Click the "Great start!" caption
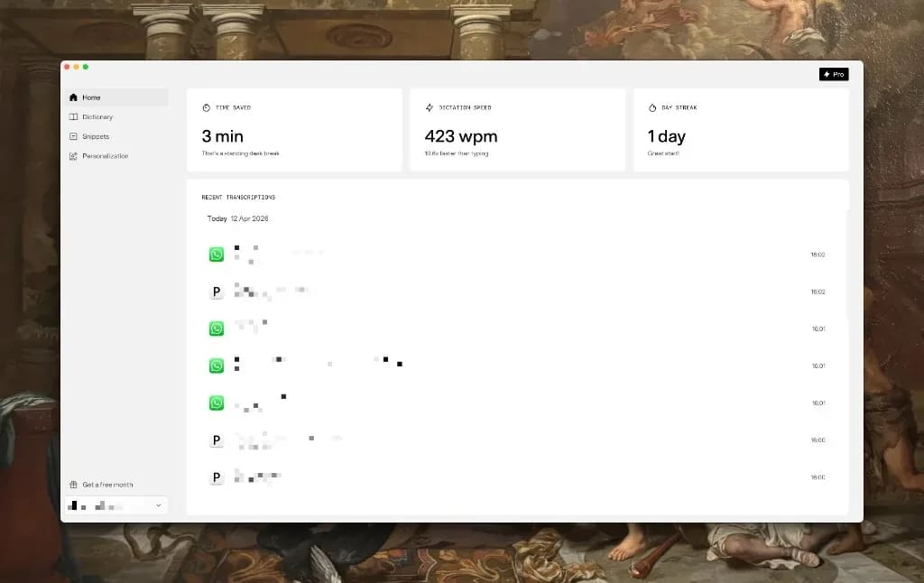This screenshot has width=924, height=583. [x=663, y=153]
